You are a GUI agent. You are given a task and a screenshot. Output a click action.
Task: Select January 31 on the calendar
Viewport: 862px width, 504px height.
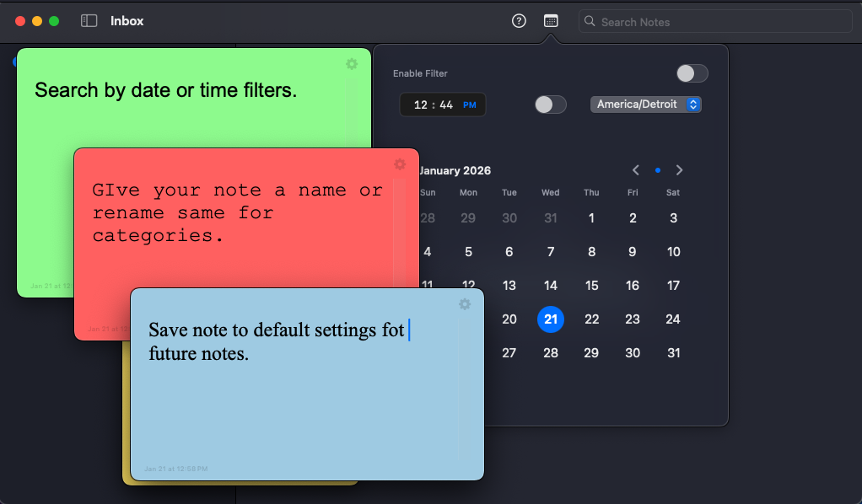(x=673, y=352)
